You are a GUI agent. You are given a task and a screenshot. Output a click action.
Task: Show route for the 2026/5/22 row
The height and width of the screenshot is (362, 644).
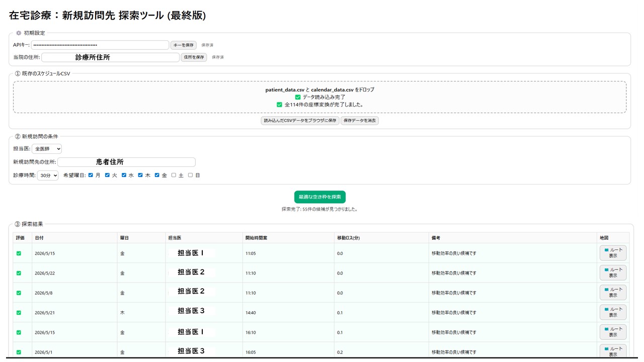point(613,273)
